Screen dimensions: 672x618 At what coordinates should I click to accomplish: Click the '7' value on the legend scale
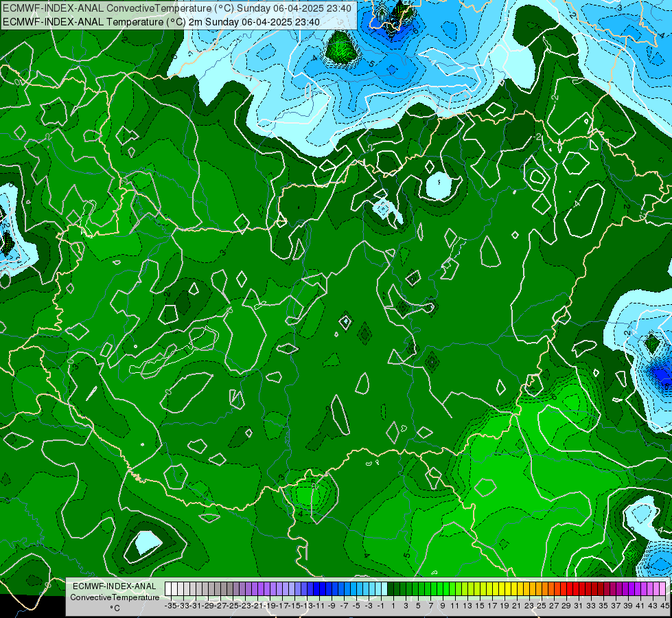click(430, 606)
